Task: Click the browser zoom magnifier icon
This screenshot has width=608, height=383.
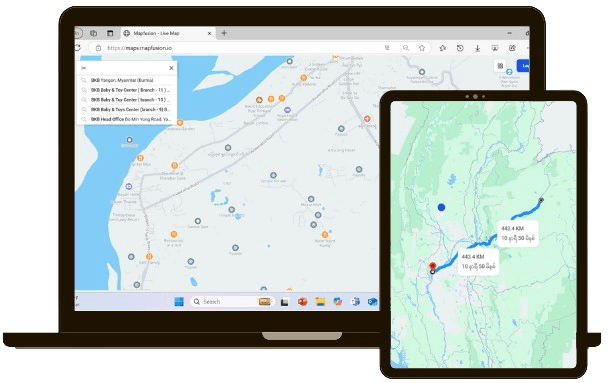Action: (406, 48)
